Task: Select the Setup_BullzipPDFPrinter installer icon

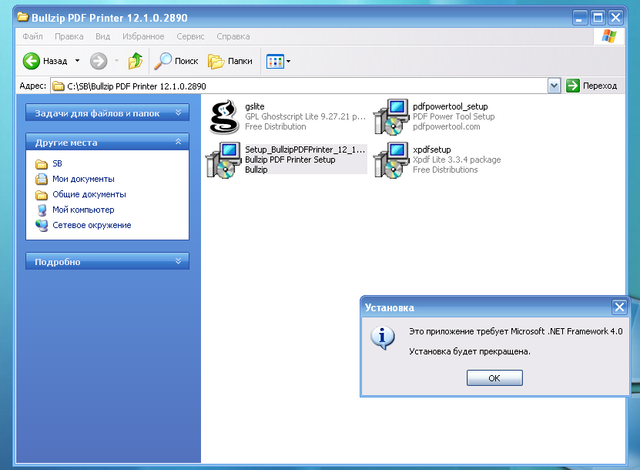Action: 224,160
